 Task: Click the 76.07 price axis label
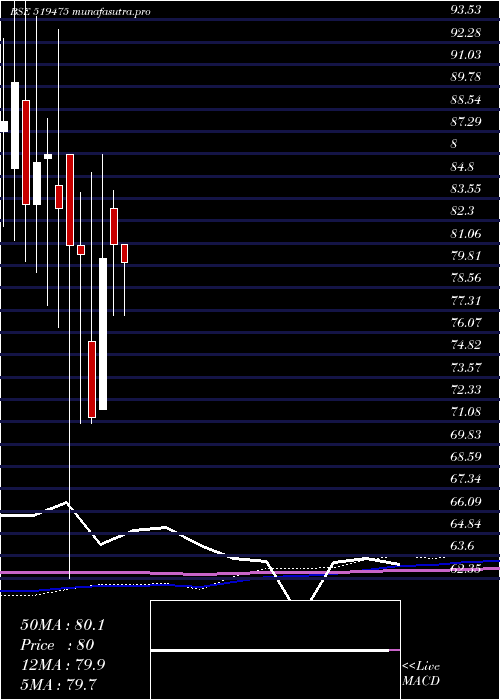coord(466,322)
